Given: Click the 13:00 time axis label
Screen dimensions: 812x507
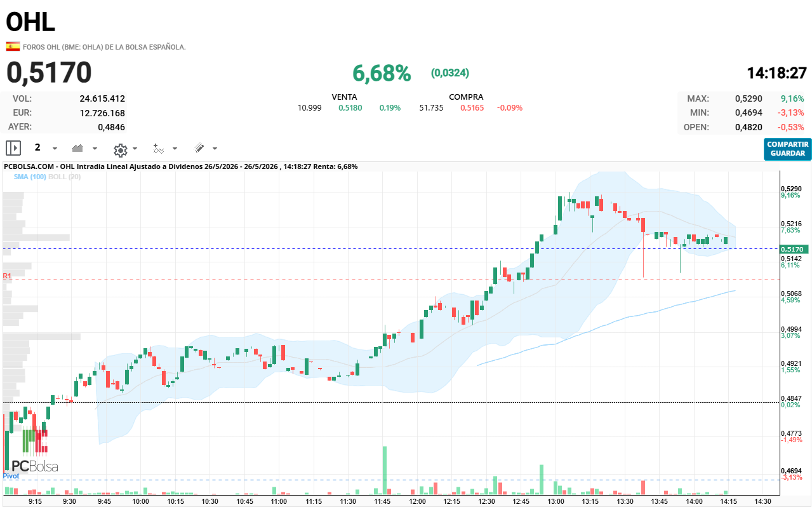Looking at the screenshot, I should [x=556, y=501].
